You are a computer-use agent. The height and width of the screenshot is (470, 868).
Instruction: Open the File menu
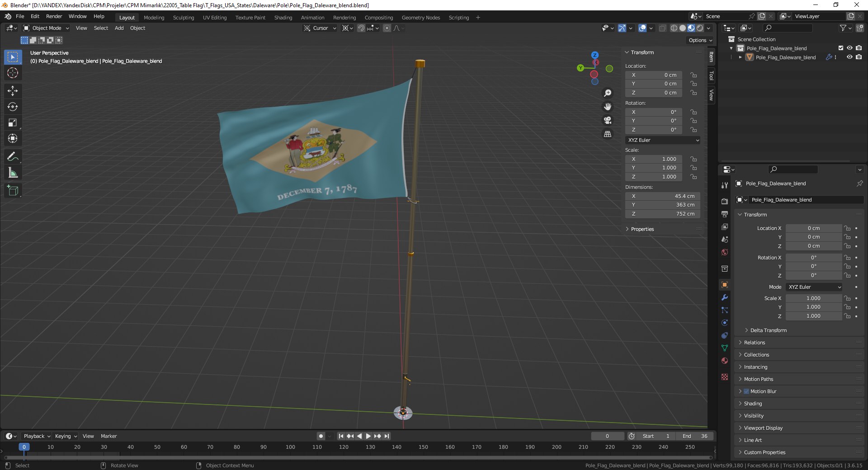click(x=20, y=16)
